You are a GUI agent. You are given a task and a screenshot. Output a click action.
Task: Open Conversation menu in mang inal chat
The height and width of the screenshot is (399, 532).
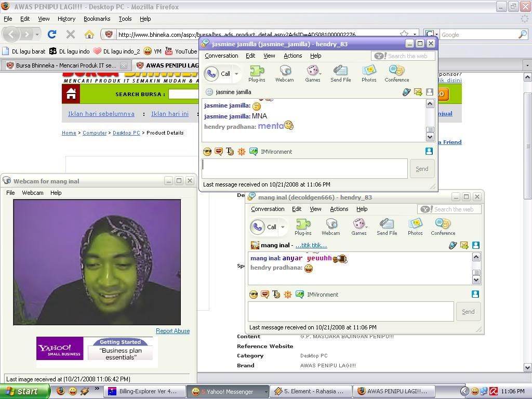click(x=268, y=209)
